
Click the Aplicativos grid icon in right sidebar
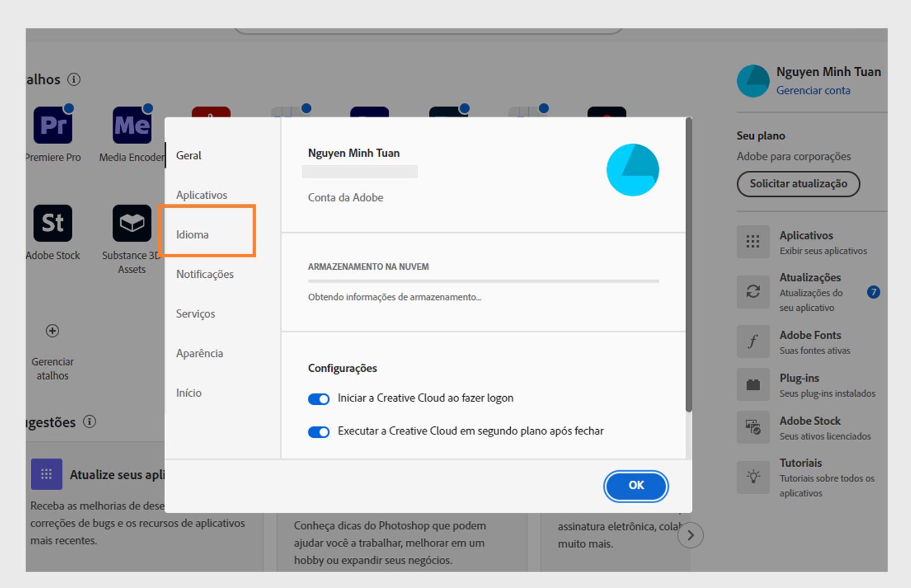pos(753,242)
